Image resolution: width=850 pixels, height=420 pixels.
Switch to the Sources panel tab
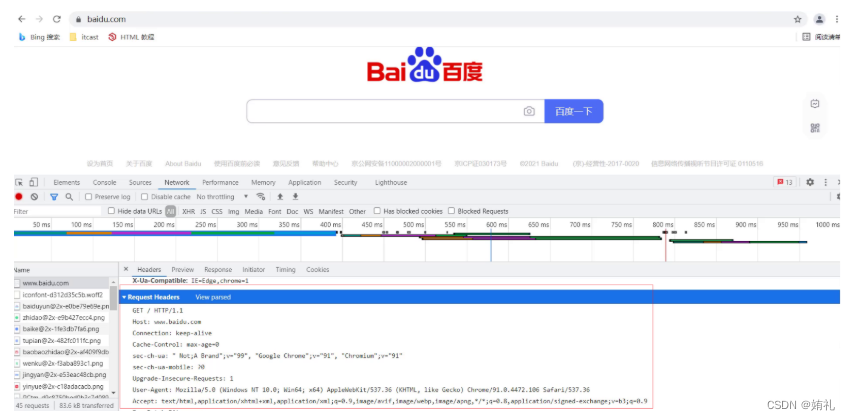click(140, 183)
